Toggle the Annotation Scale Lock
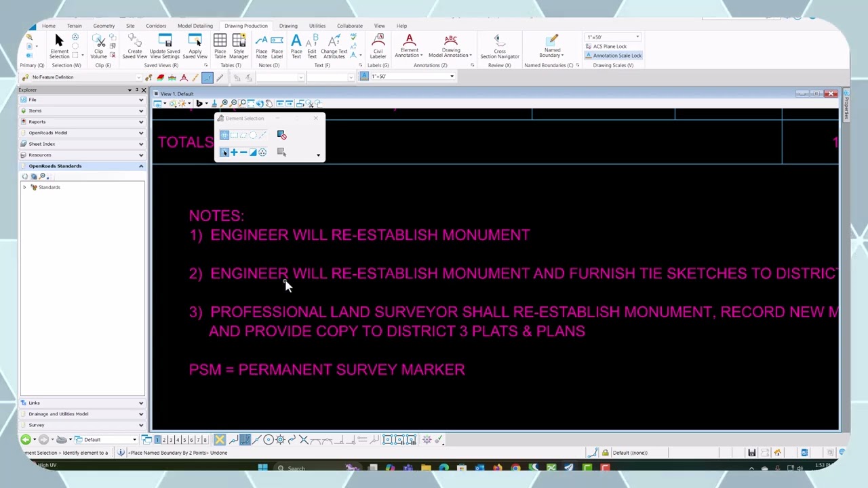 614,56
